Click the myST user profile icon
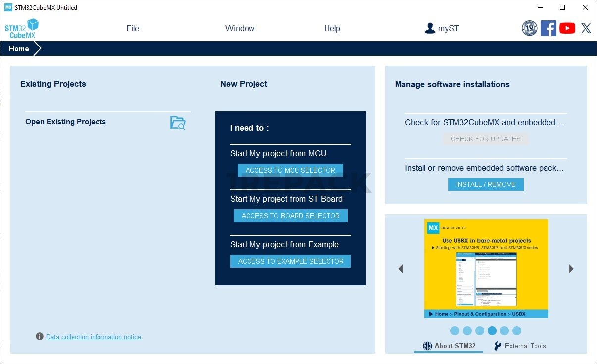Screen dimensions: 597x364 coord(430,28)
